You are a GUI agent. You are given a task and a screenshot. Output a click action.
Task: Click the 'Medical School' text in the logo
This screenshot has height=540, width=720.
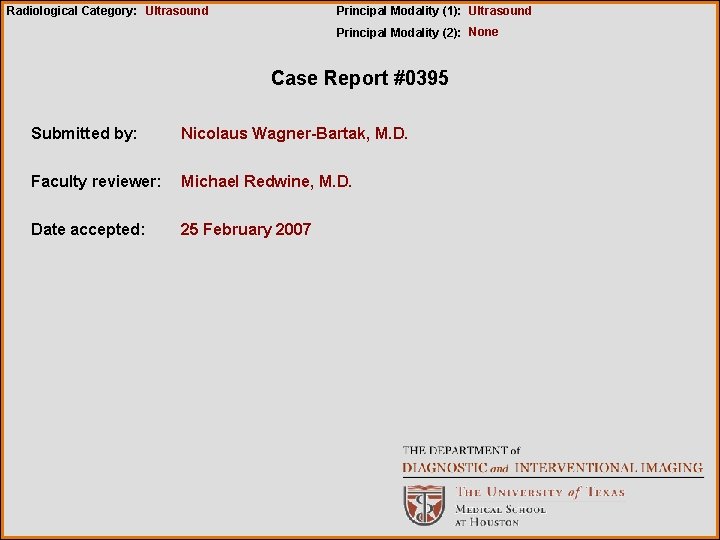tap(501, 510)
